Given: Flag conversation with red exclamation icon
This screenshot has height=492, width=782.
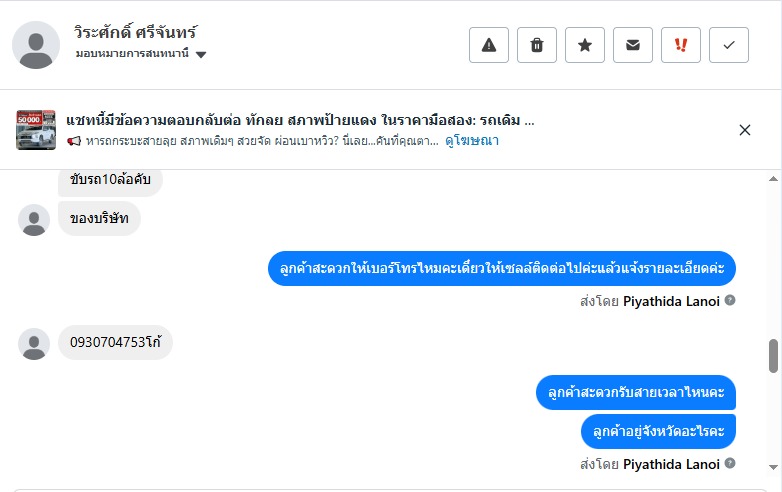Looking at the screenshot, I should [681, 45].
